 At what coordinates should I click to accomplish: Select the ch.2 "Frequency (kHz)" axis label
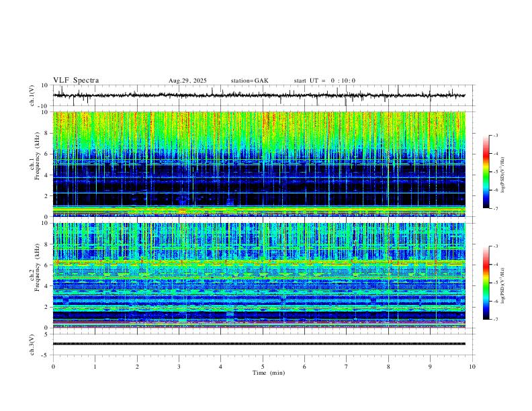tap(38, 267)
